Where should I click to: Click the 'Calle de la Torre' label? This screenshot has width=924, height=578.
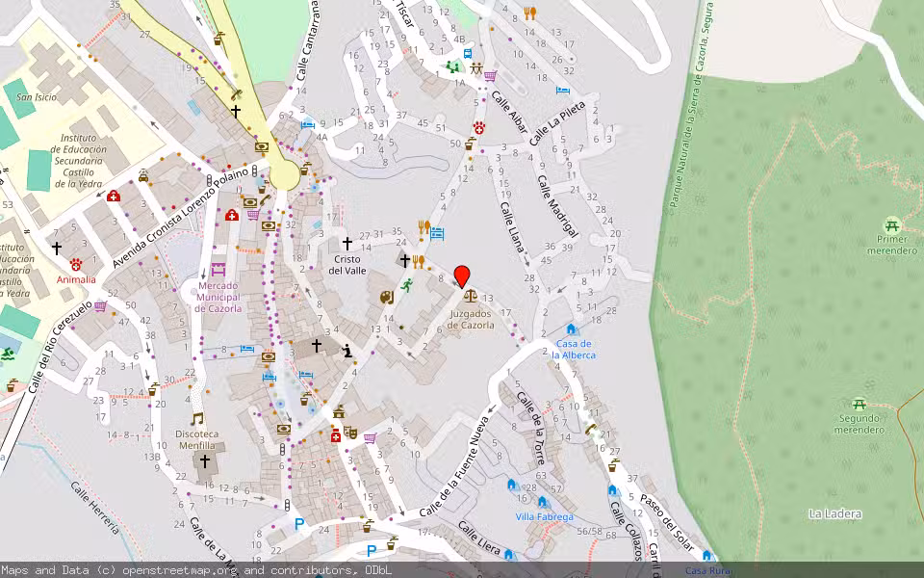(x=532, y=428)
